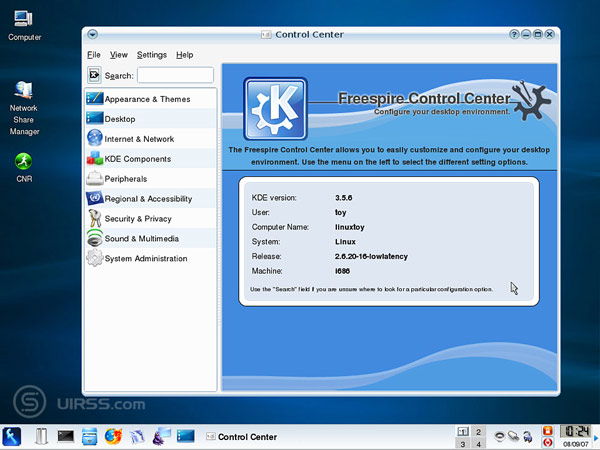Screen dimensions: 600x450
Task: Click inside the Search text field
Action: (x=175, y=75)
